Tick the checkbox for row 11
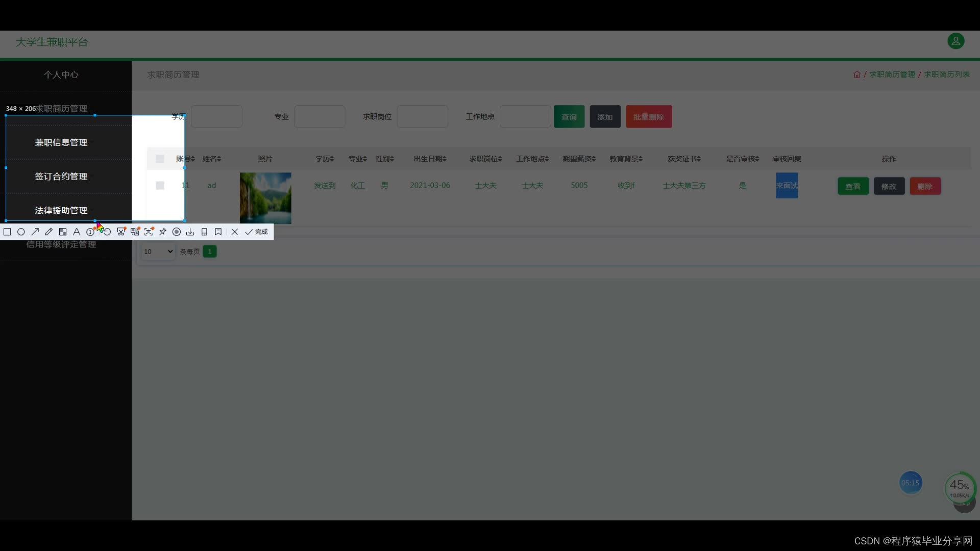980x551 pixels. point(160,186)
